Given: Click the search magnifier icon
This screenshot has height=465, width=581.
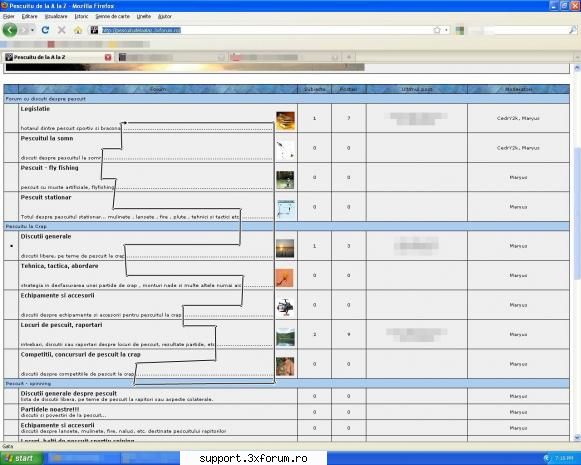Looking at the screenshot, I should (x=572, y=30).
